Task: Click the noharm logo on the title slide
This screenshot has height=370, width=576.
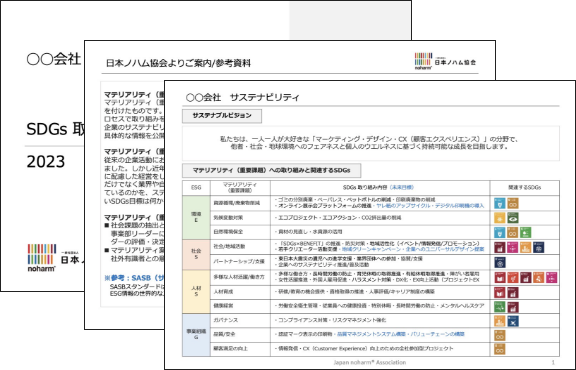Action: [42, 258]
